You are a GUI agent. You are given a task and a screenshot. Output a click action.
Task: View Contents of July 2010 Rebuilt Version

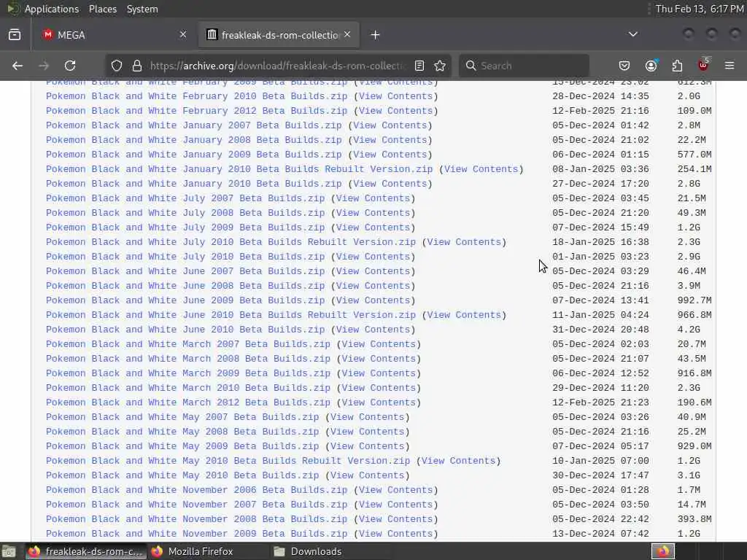point(464,242)
